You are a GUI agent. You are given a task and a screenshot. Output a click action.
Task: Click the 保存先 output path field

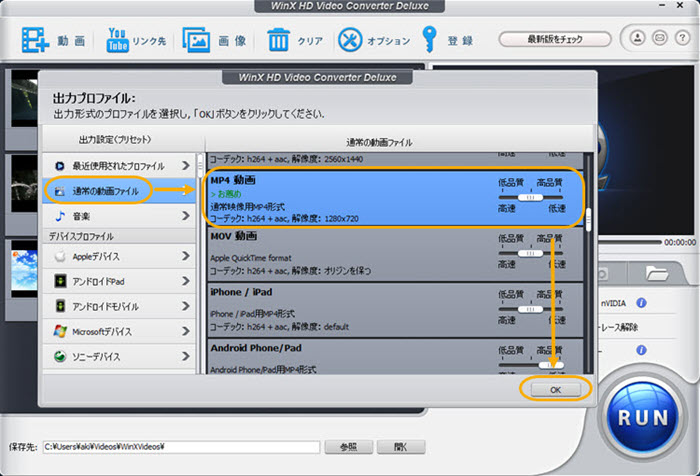[181, 447]
